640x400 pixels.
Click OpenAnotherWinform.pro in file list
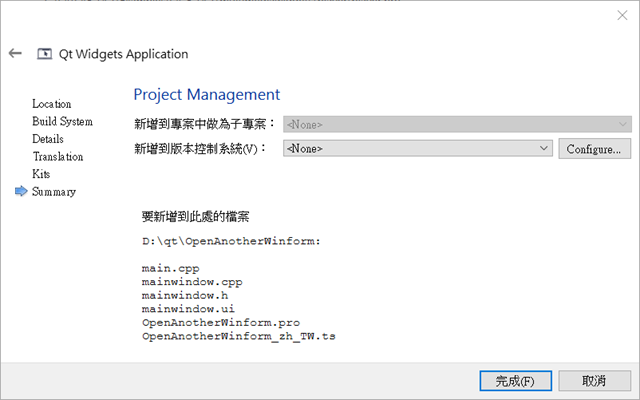pos(221,322)
